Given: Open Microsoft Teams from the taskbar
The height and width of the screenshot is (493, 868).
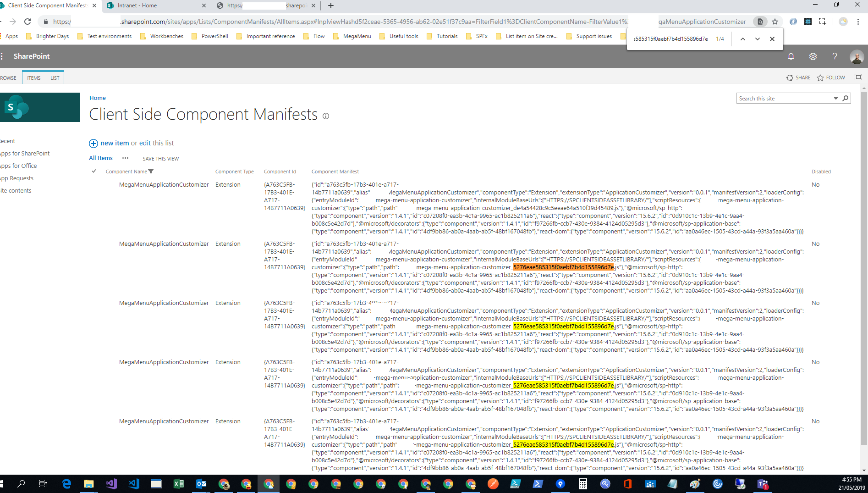Looking at the screenshot, I should pos(763,484).
